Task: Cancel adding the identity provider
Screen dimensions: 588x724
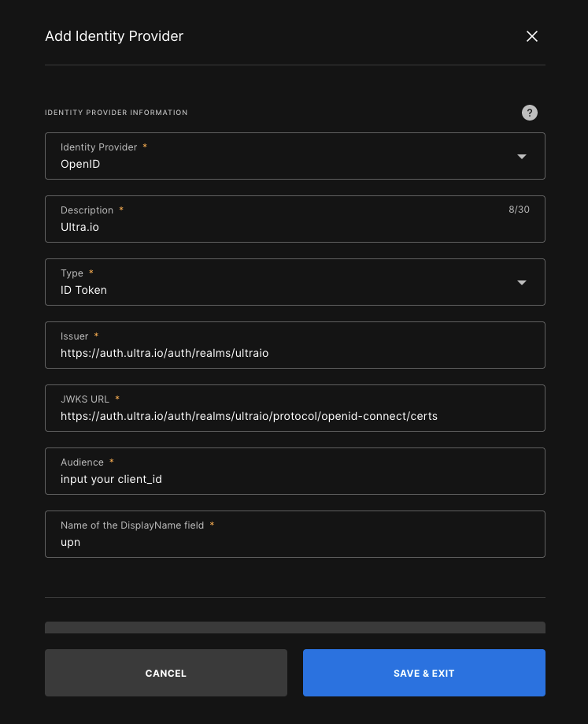Action: 166,673
